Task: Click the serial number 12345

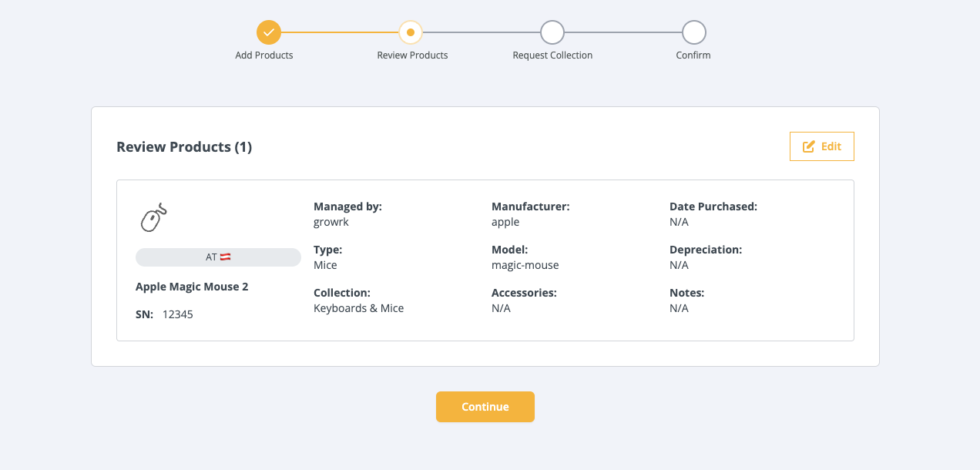Action: tap(178, 314)
